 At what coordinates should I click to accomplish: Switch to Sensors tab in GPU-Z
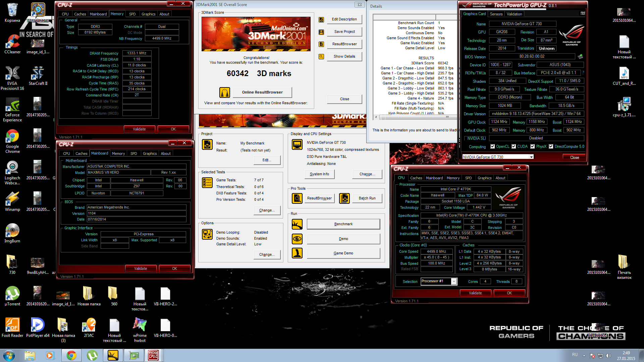(496, 14)
